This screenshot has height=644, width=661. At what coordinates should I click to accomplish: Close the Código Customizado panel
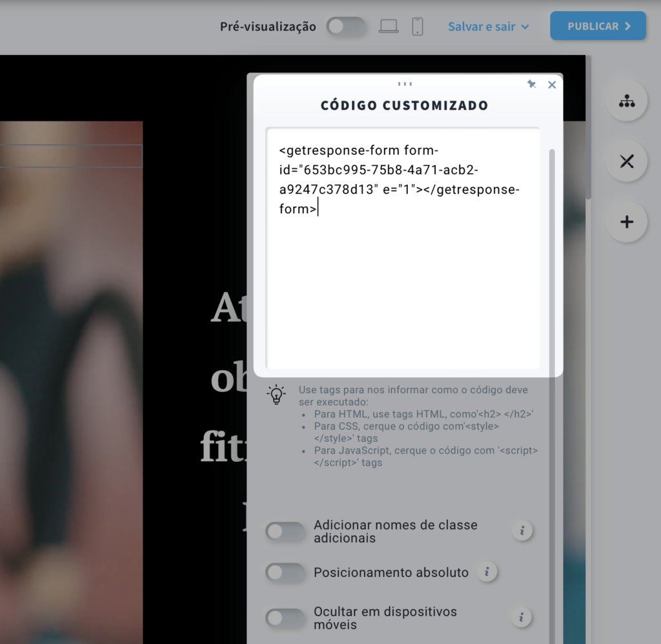pyautogui.click(x=552, y=85)
